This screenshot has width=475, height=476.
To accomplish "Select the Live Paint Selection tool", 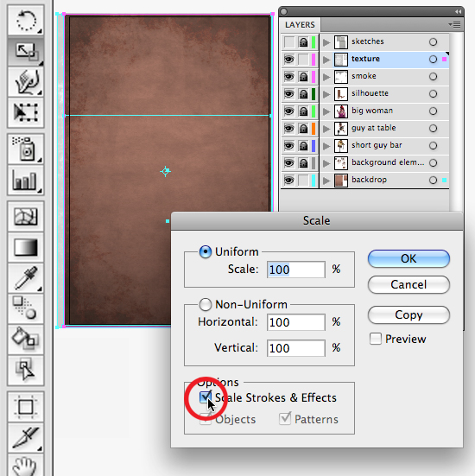I will pyautogui.click(x=26, y=371).
